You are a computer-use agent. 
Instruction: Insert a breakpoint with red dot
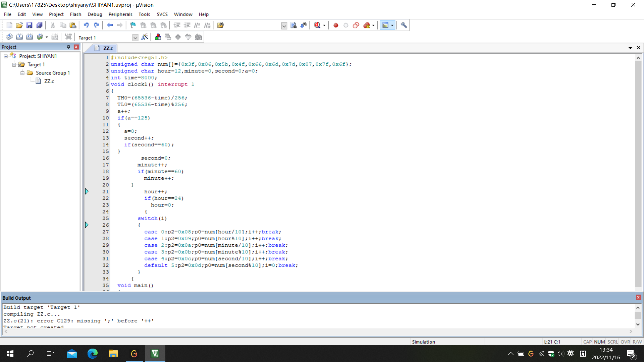coord(336,25)
